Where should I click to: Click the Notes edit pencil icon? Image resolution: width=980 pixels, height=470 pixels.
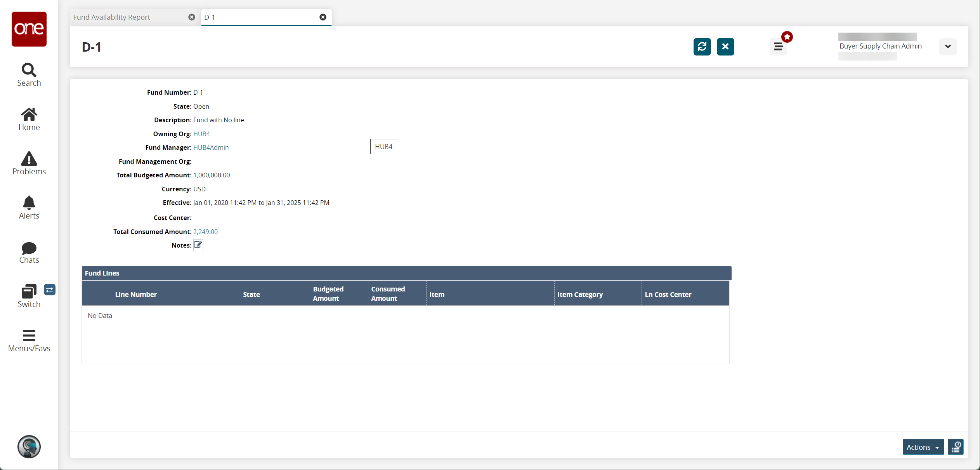[x=198, y=245]
